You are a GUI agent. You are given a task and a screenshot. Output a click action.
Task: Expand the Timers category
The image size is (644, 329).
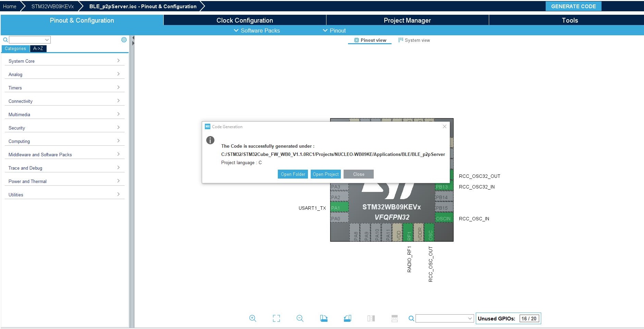tap(64, 88)
